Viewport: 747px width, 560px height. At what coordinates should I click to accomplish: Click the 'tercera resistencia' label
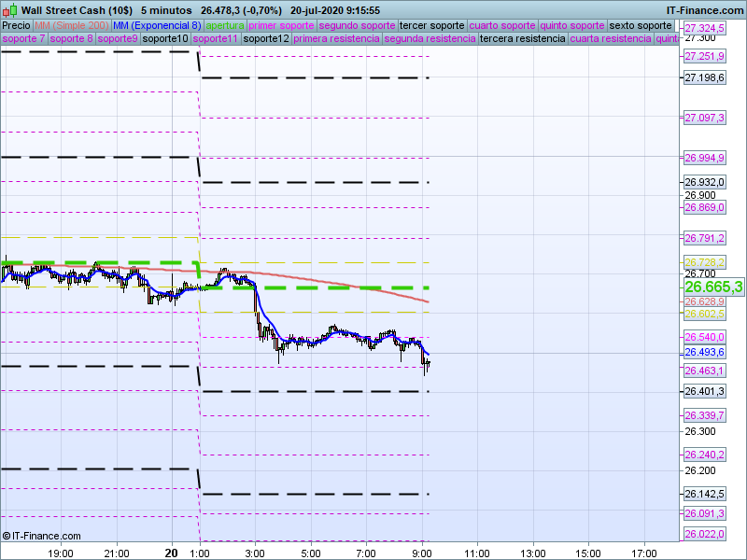click(x=522, y=39)
